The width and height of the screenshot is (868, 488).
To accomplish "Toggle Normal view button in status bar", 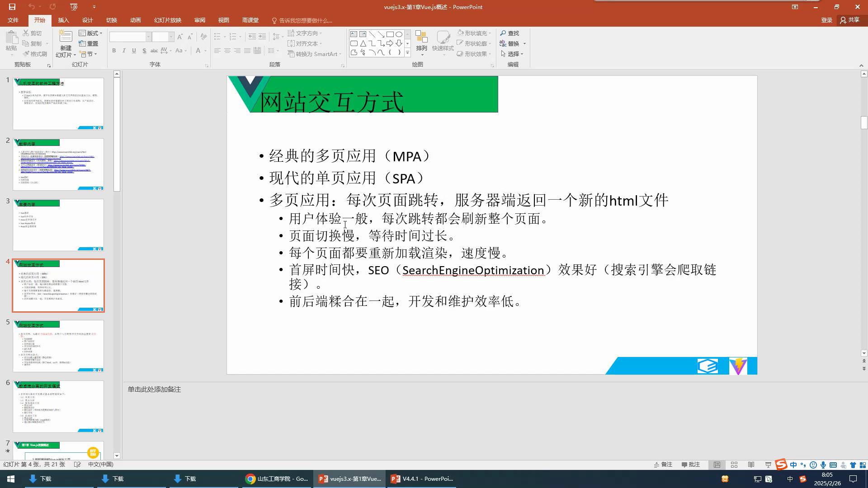I will 717,465.
